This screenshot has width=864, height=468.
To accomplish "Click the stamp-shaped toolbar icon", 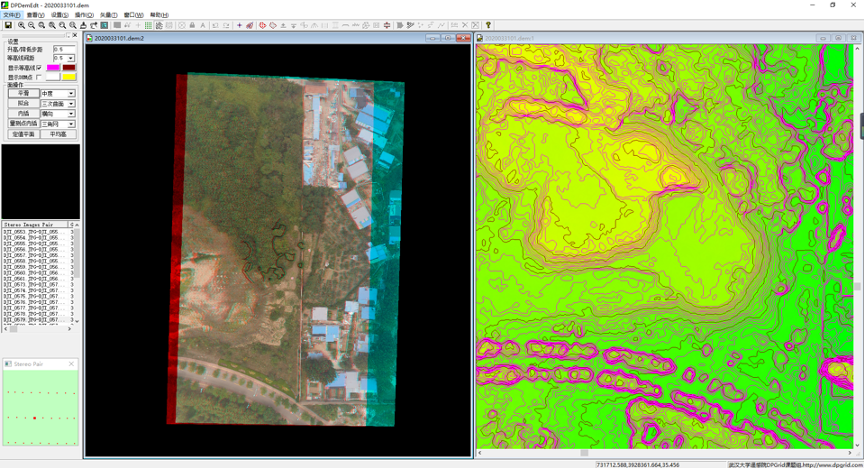I will pyautogui.click(x=83, y=25).
